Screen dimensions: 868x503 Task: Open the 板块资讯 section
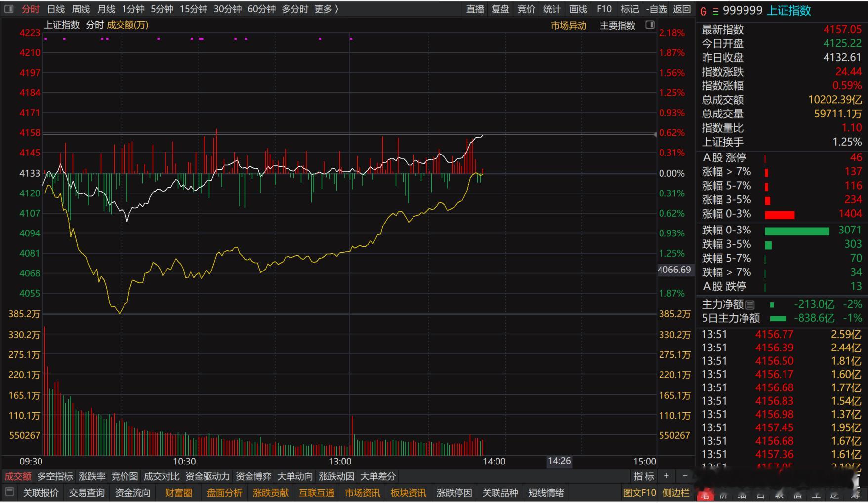pyautogui.click(x=409, y=493)
